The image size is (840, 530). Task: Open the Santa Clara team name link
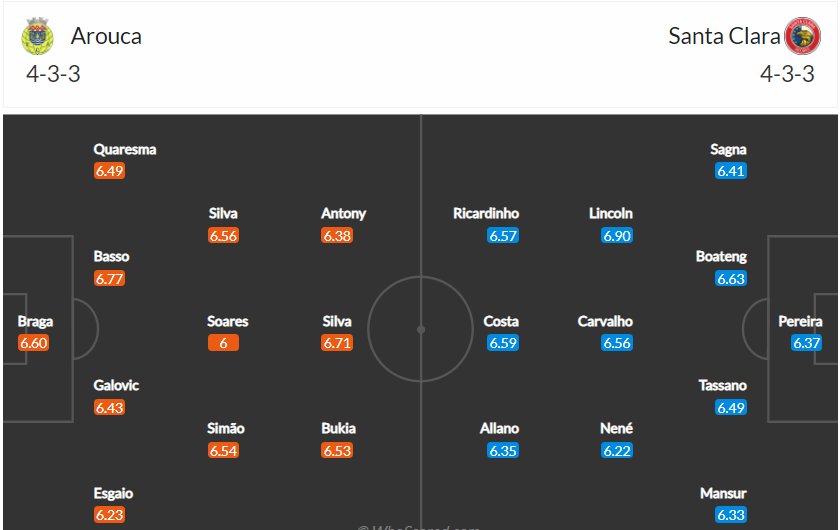pyautogui.click(x=724, y=36)
